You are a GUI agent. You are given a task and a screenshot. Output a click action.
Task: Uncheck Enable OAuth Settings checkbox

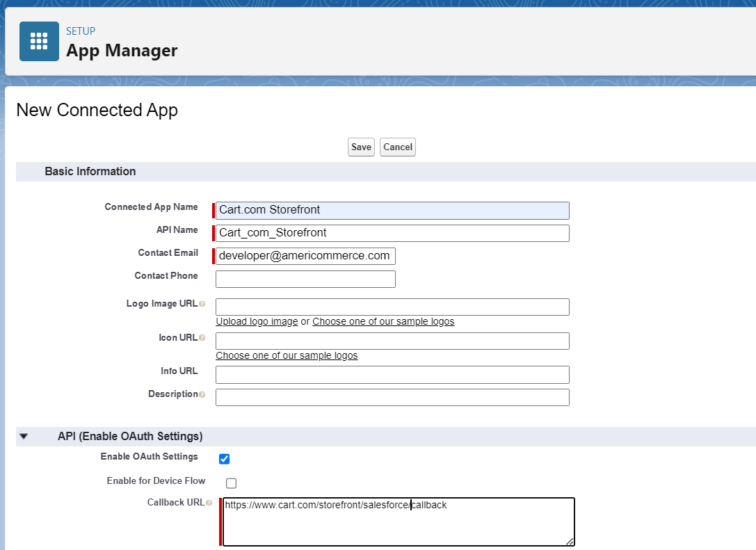tap(224, 459)
